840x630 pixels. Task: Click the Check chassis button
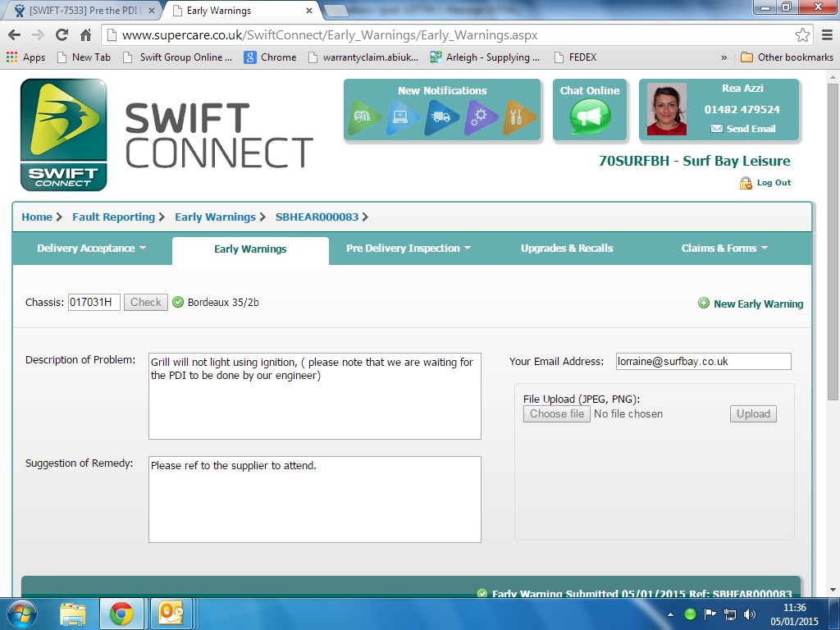[146, 302]
